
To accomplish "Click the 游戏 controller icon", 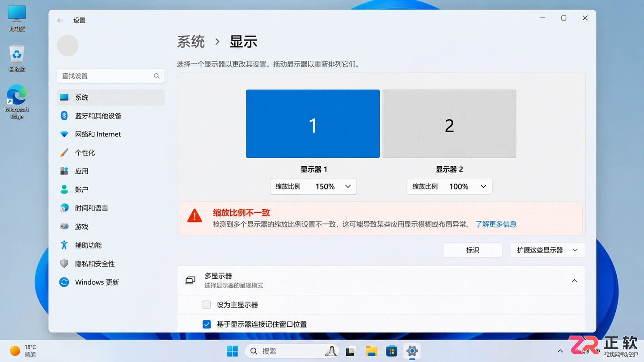I will 64,227.
